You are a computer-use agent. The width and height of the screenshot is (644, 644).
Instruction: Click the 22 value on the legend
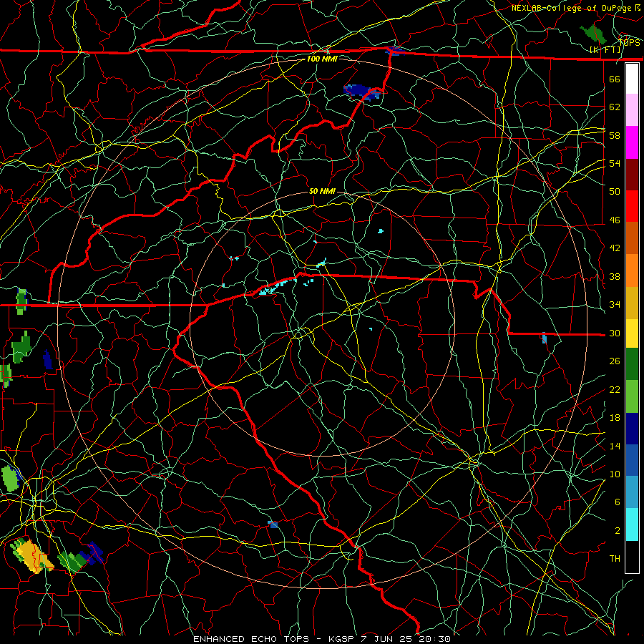[615, 390]
